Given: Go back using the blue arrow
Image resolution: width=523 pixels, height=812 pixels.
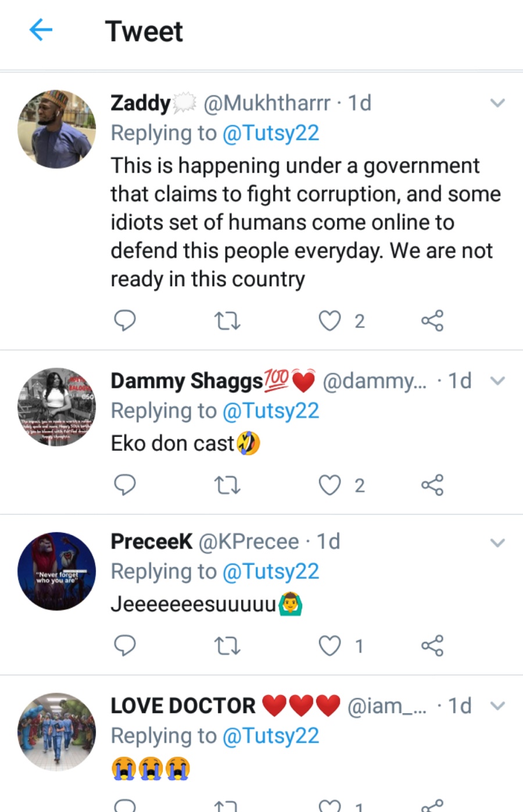Looking at the screenshot, I should pyautogui.click(x=41, y=30).
